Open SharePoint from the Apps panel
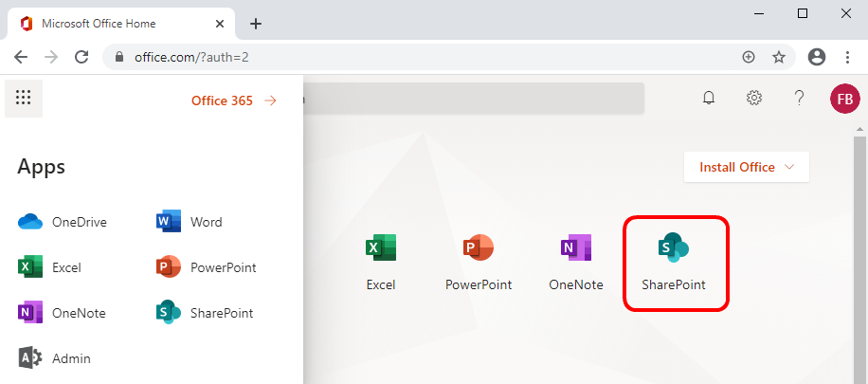Viewport: 868px width, 384px height. [205, 313]
